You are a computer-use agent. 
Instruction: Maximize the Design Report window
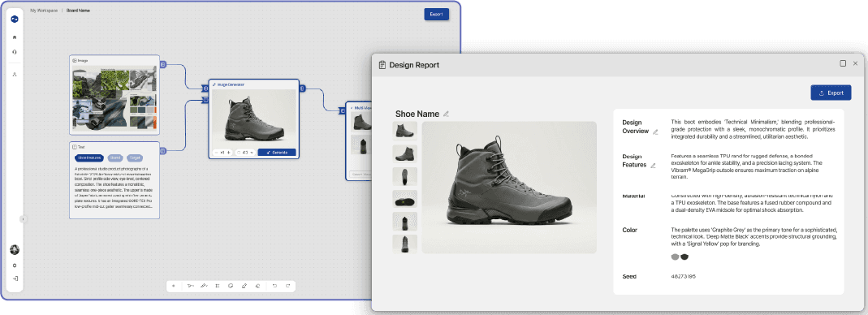tap(843, 63)
